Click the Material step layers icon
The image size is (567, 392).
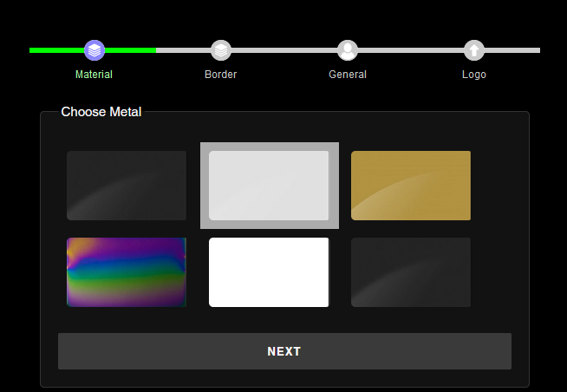click(x=94, y=50)
